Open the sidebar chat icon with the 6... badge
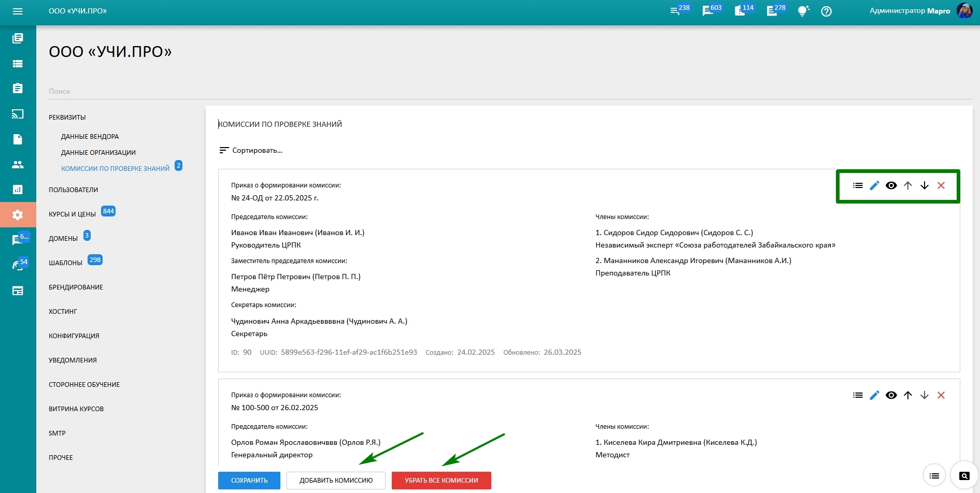 (19, 239)
